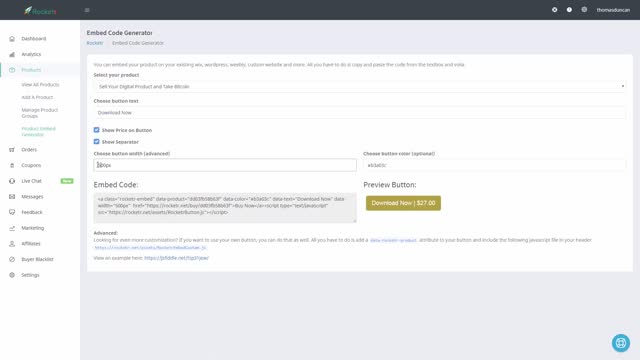Click the Live Chat headset icon
Viewport: 640px width, 360px height.
click(x=12, y=181)
